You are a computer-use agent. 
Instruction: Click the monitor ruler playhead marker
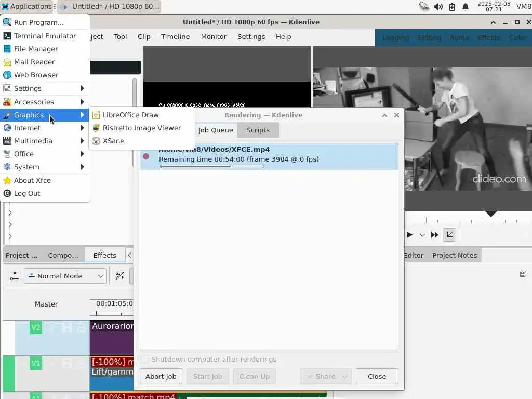491,214
